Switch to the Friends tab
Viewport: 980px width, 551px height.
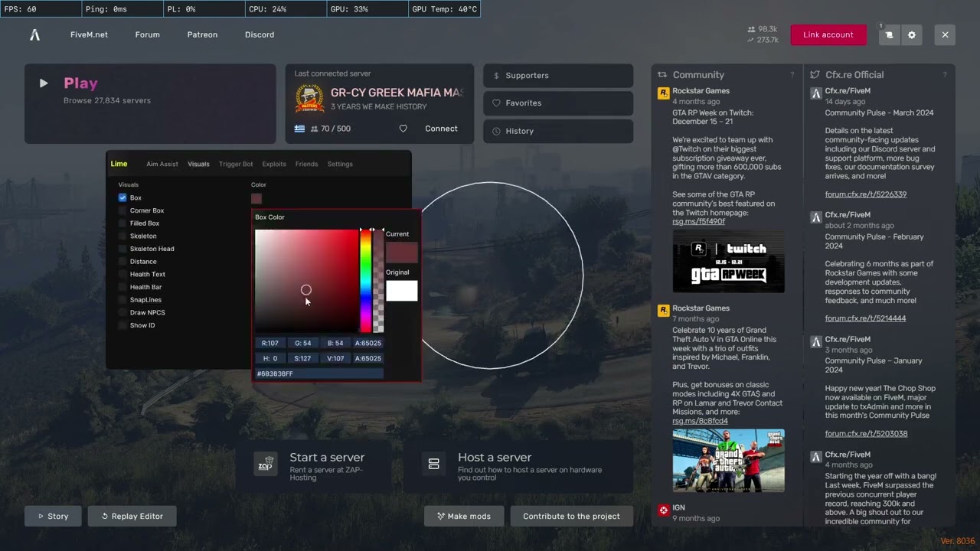click(306, 164)
